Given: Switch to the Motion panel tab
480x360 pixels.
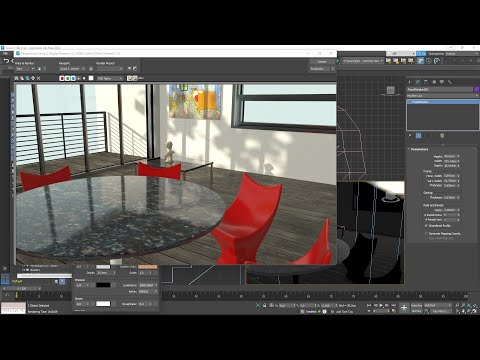Looking at the screenshot, I should [x=434, y=82].
